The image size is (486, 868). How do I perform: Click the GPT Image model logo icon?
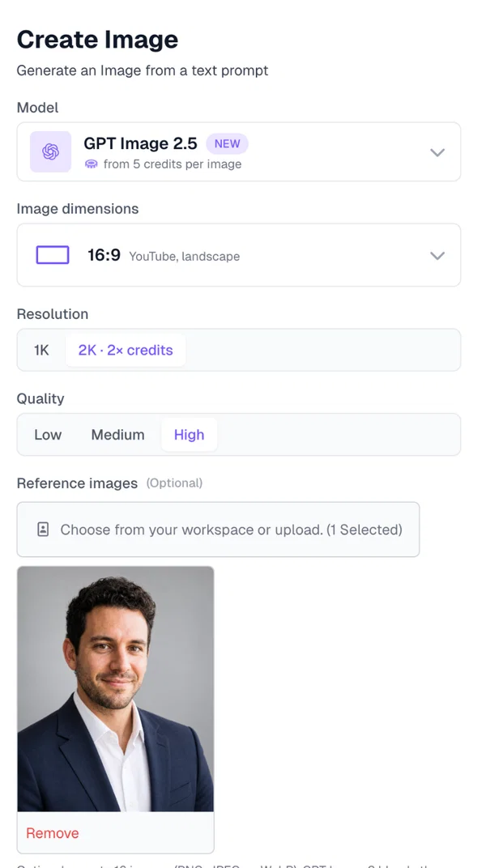click(x=50, y=151)
